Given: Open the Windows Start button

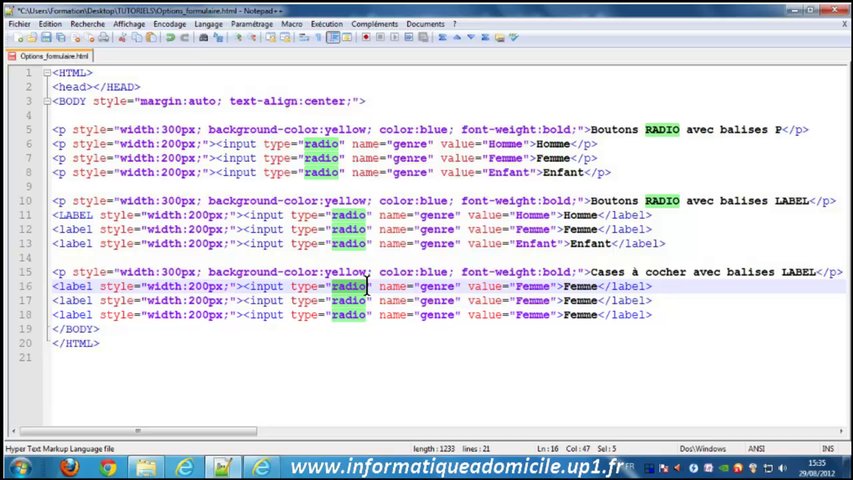Looking at the screenshot, I should pos(21,467).
